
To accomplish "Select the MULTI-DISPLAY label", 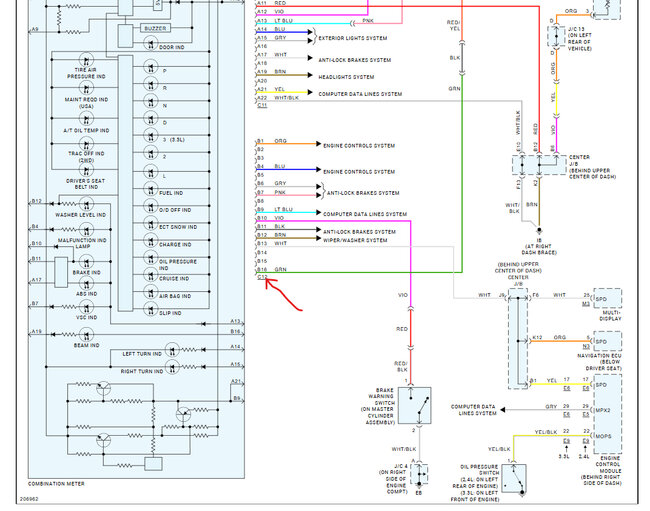I will coord(610,316).
